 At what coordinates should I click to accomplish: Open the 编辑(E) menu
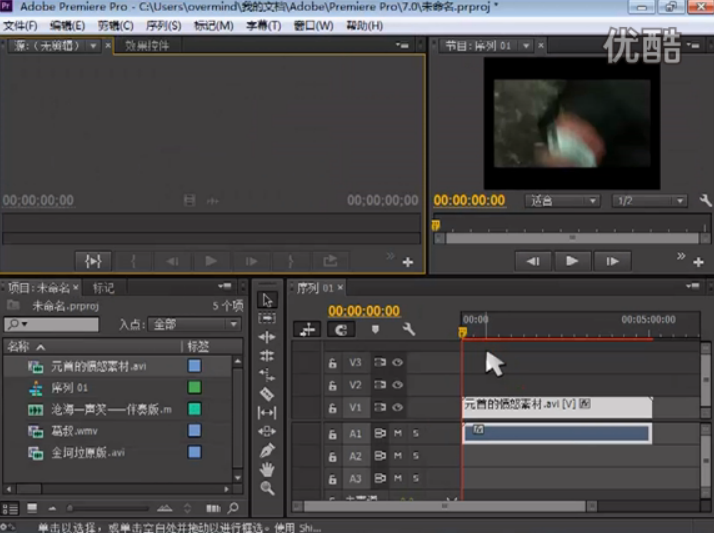(x=67, y=26)
